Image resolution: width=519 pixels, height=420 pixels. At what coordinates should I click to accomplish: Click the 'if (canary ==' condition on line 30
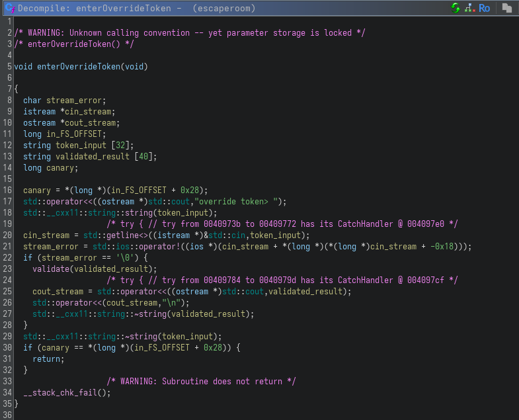(53, 348)
